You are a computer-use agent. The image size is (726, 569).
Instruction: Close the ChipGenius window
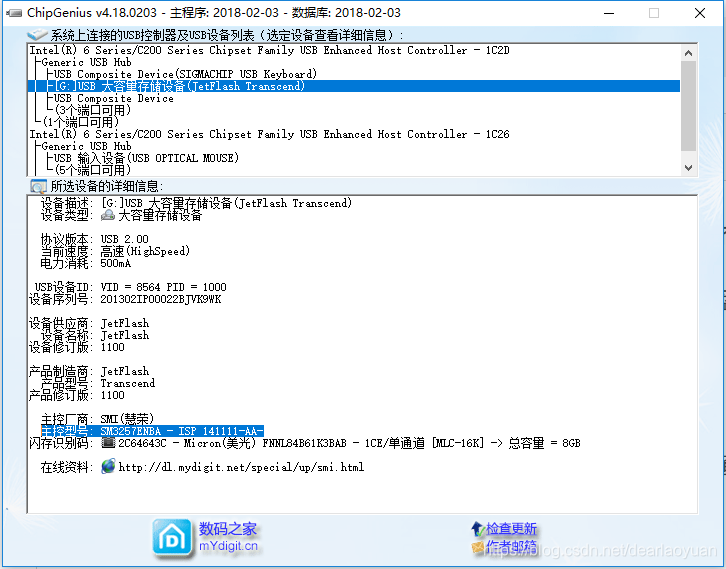point(700,13)
